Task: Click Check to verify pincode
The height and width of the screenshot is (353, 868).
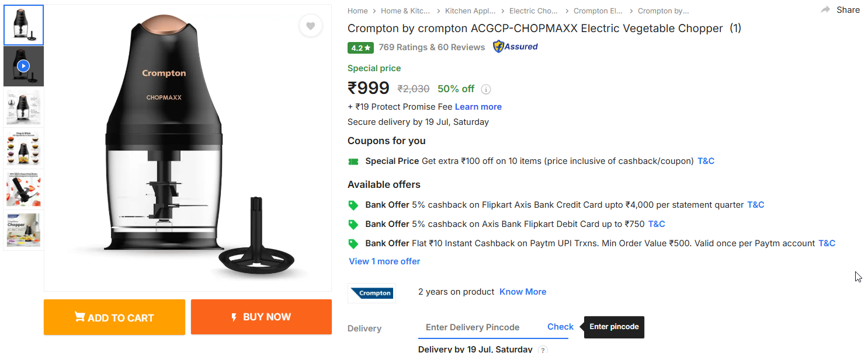Action: 560,327
